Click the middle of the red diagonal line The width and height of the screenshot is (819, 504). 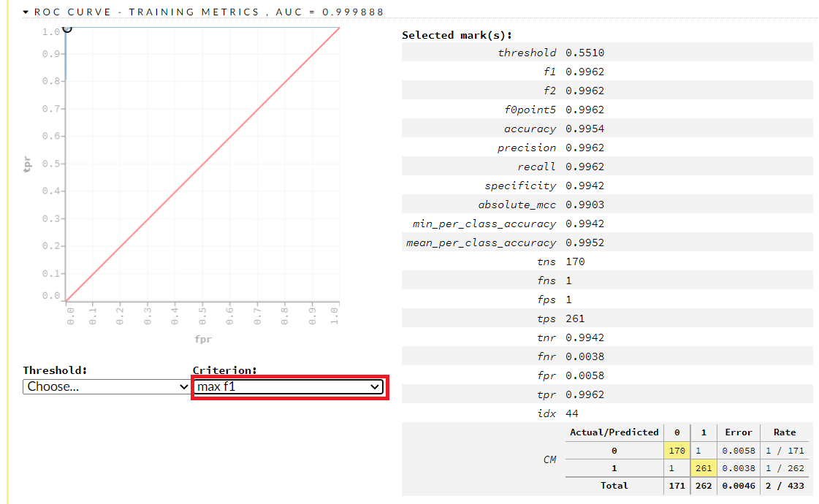coord(202,164)
